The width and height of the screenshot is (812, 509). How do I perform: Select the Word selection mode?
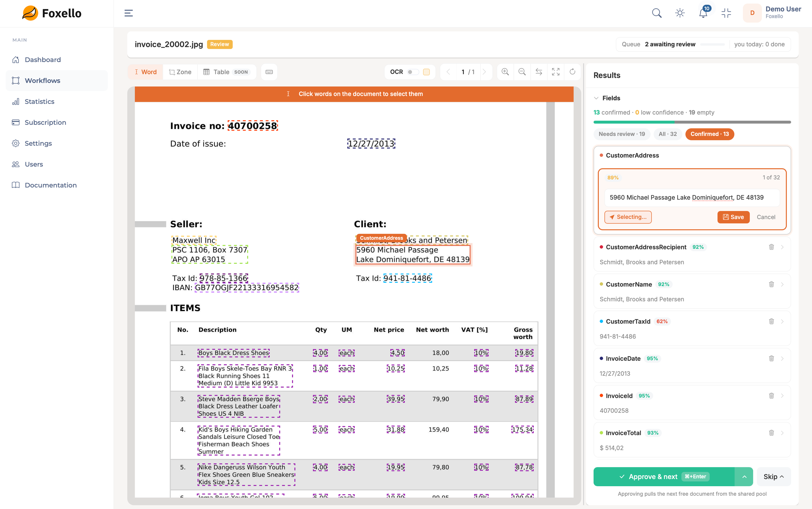pyautogui.click(x=145, y=72)
